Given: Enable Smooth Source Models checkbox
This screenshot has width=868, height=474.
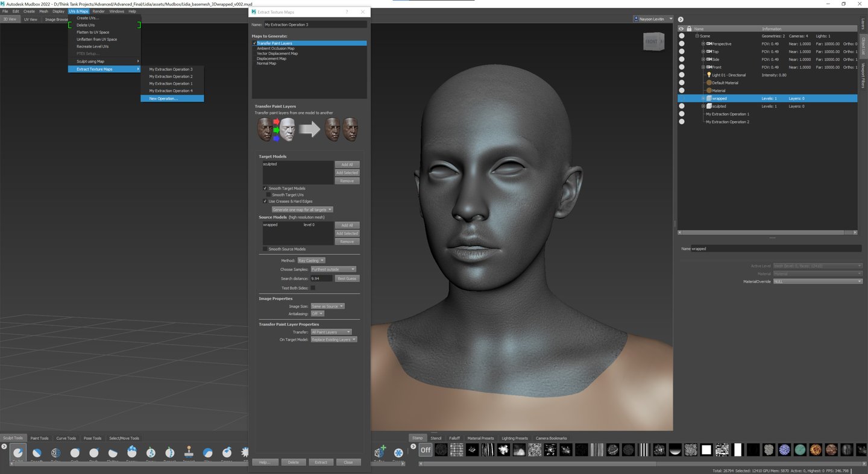Looking at the screenshot, I should click(265, 249).
